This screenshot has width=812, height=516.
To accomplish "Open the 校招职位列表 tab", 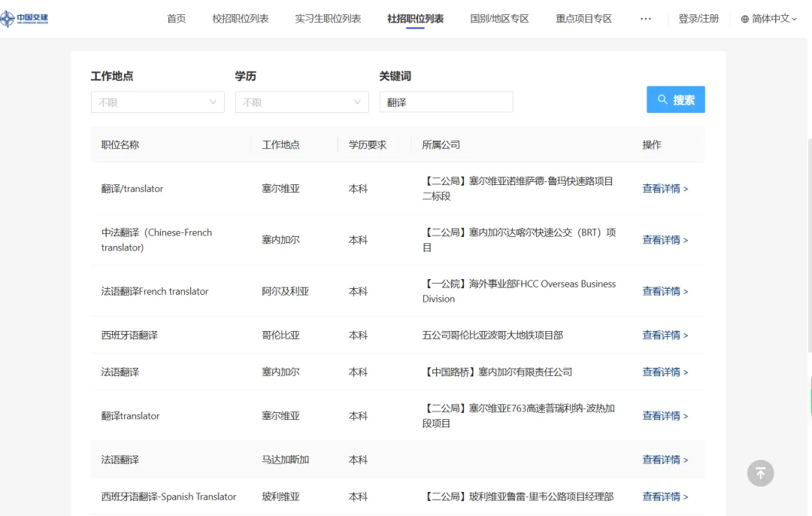I will 241,19.
